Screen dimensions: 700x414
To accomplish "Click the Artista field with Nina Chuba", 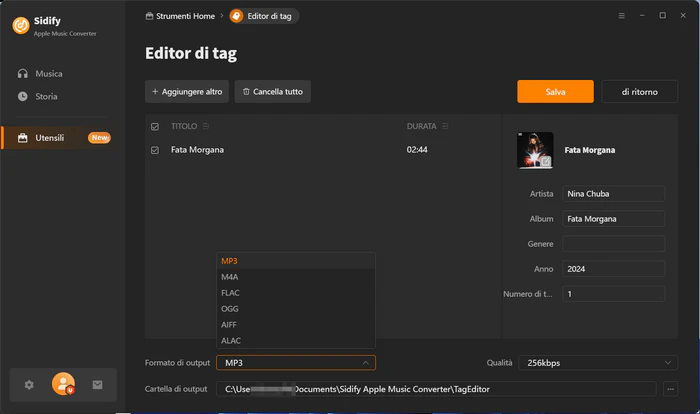I will (x=613, y=194).
